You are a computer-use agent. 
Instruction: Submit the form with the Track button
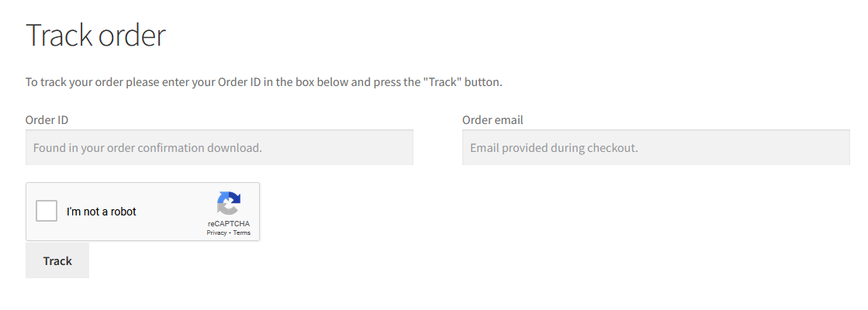pyautogui.click(x=57, y=260)
